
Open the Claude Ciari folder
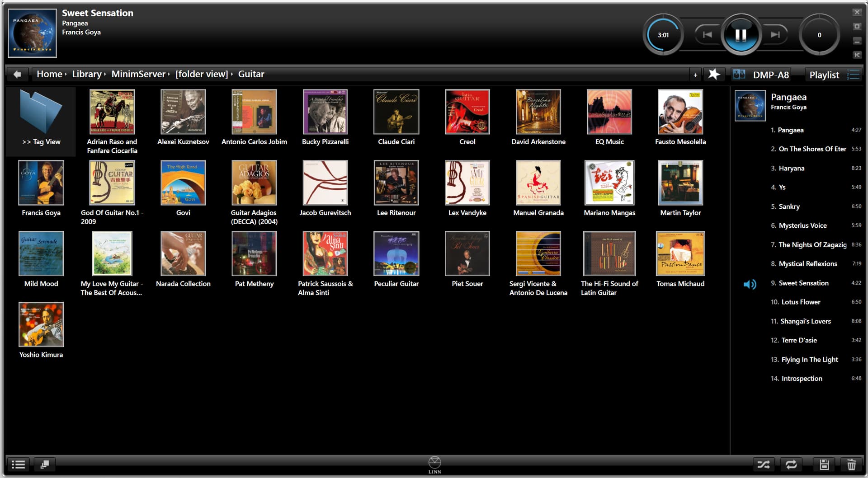pyautogui.click(x=396, y=117)
